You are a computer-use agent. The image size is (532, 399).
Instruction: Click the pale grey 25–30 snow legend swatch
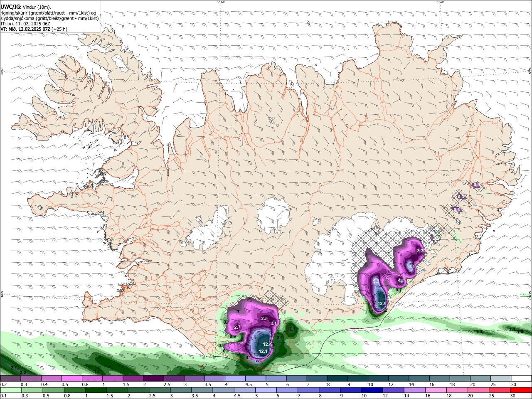click(x=500, y=379)
